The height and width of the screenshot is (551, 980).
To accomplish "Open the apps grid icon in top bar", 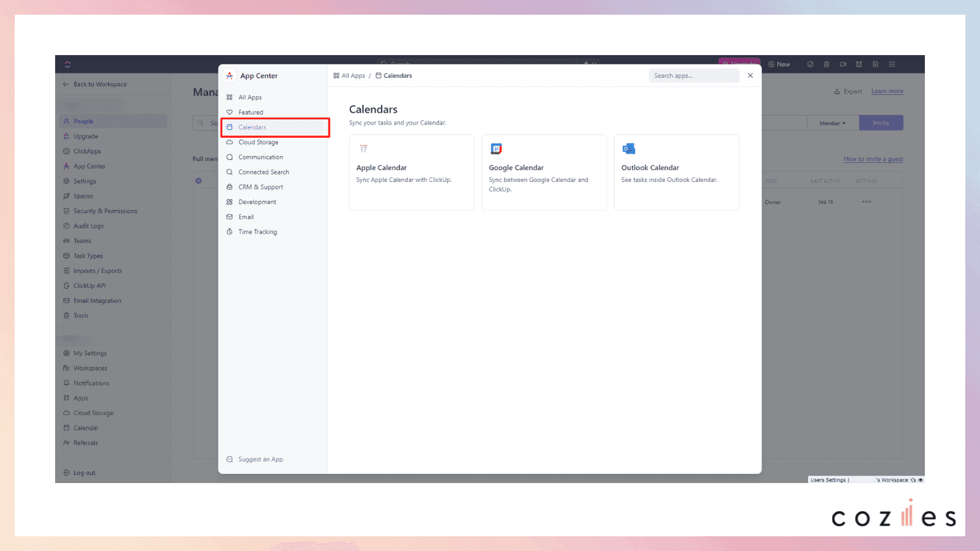I will 892,64.
